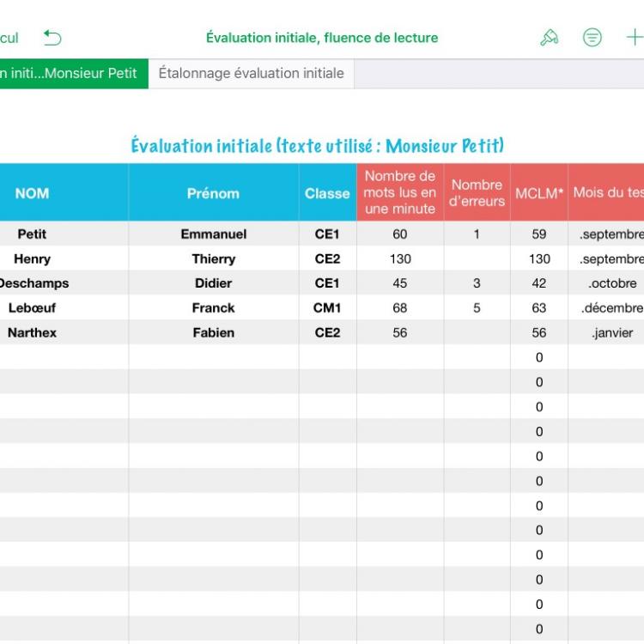Viewport: 644px width, 644px height.
Task: Switch to the Monsieur Petit sheet tab
Action: (x=74, y=74)
